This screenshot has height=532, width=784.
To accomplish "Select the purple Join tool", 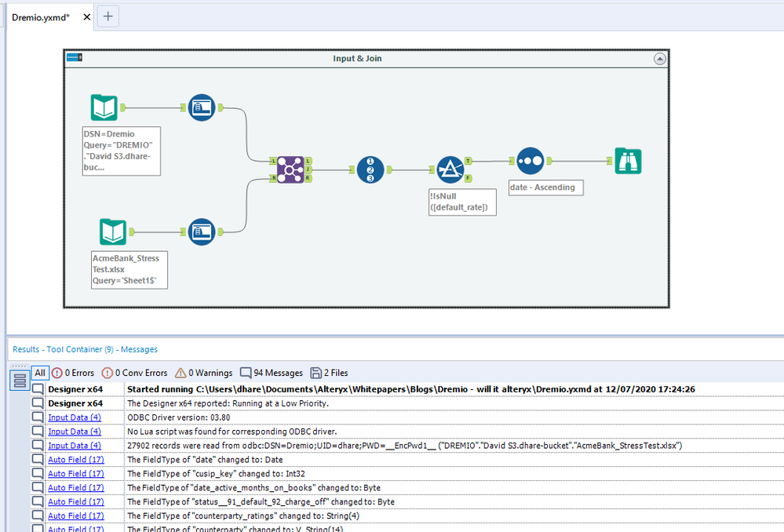I will point(290,169).
